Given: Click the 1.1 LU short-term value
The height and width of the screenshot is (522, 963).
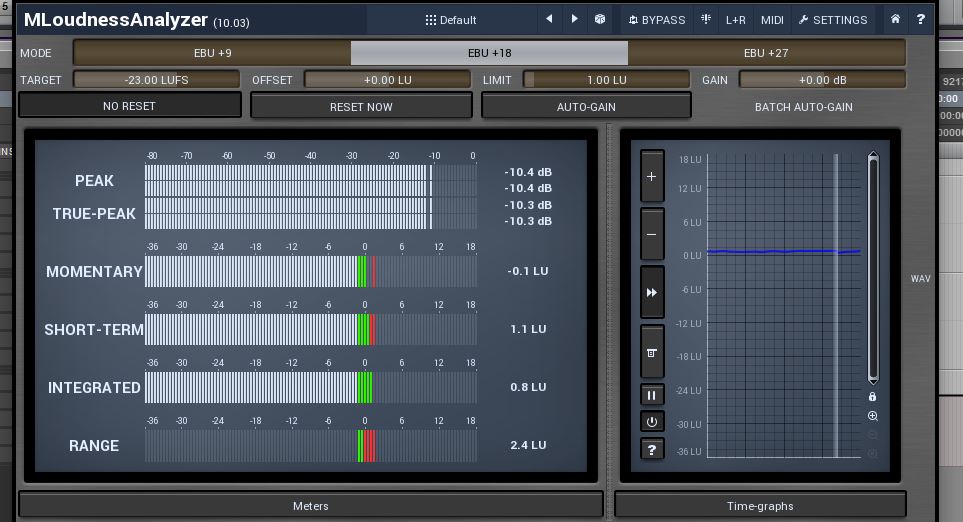Looking at the screenshot, I should tap(528, 329).
